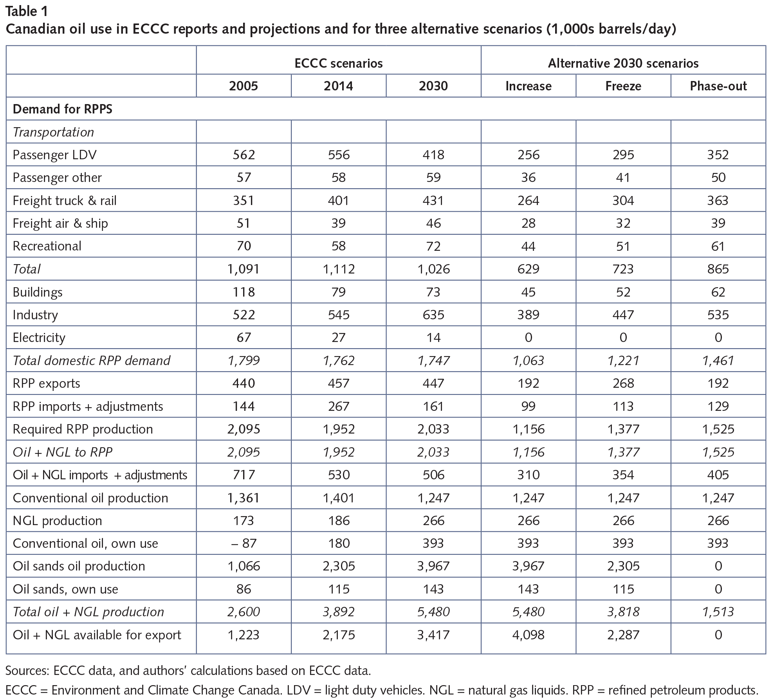Screen dimensions: 772x700
Task: Select value 304 in Freight truck & rail row
Action: click(x=623, y=200)
